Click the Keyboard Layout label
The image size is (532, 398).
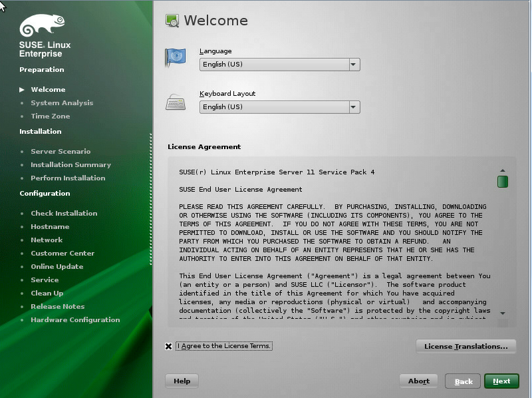click(227, 94)
